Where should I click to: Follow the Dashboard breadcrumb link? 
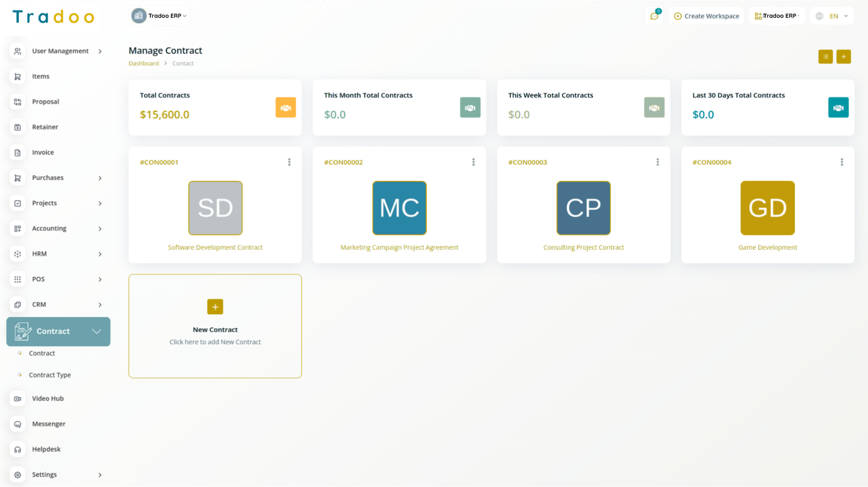(x=144, y=63)
